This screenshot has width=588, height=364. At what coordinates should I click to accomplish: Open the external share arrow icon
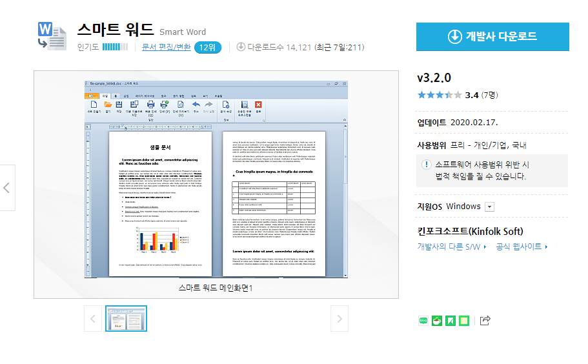point(485,321)
